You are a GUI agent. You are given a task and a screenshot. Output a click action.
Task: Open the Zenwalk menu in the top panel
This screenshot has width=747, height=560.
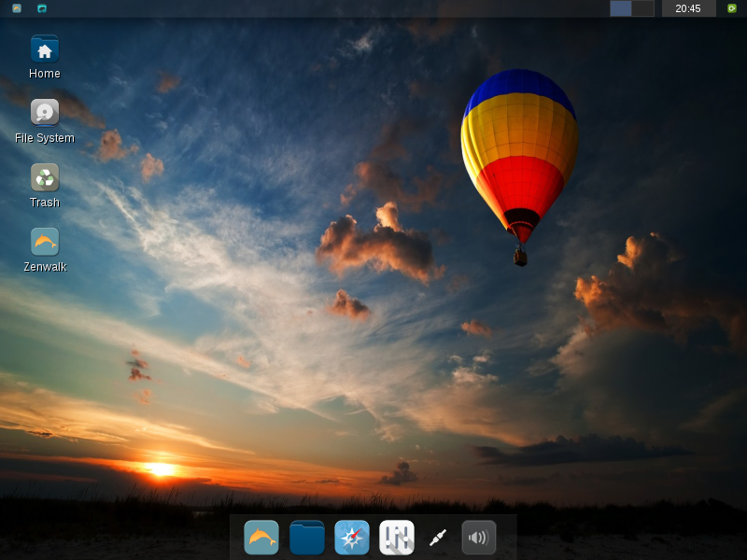(x=17, y=8)
